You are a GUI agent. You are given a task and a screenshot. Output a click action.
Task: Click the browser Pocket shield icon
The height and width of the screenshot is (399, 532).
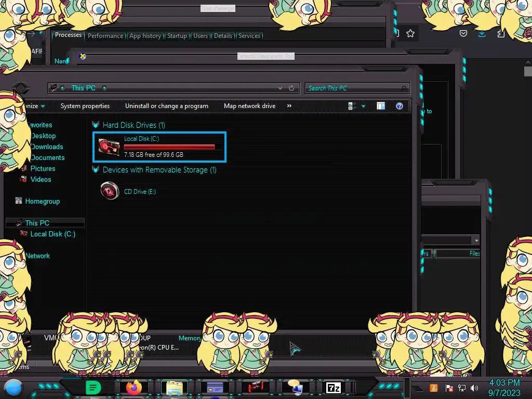click(x=463, y=33)
